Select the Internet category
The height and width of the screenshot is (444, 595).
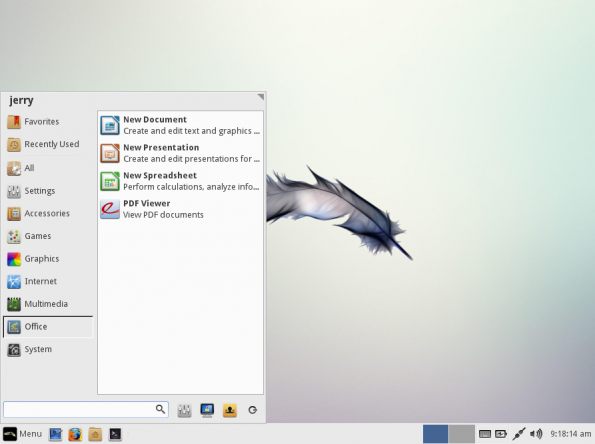48,282
